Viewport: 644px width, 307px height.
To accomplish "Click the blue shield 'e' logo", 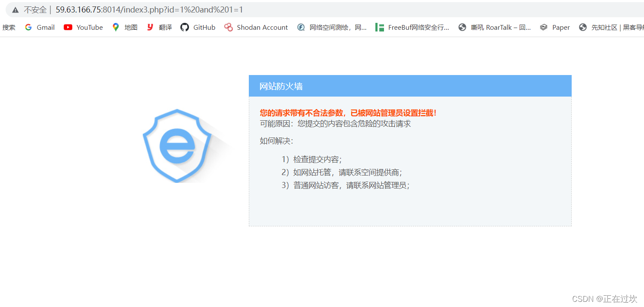I will point(177,145).
